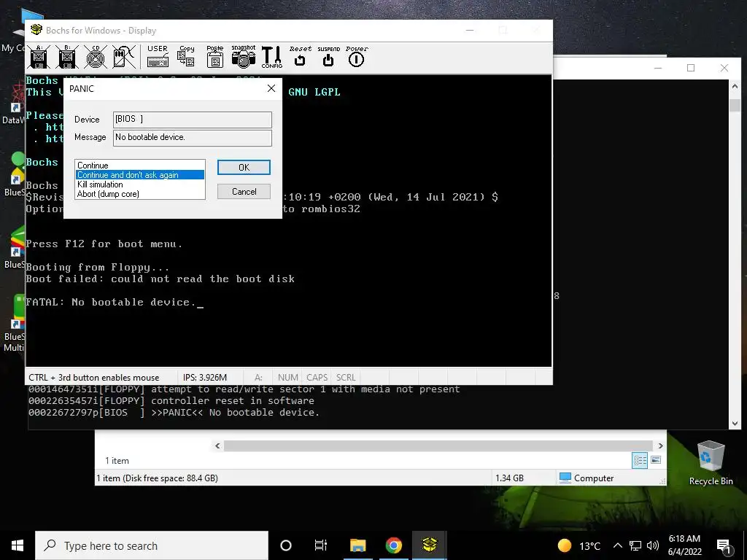
Task: Click the USER keyboard shortcut icon
Action: click(x=158, y=56)
